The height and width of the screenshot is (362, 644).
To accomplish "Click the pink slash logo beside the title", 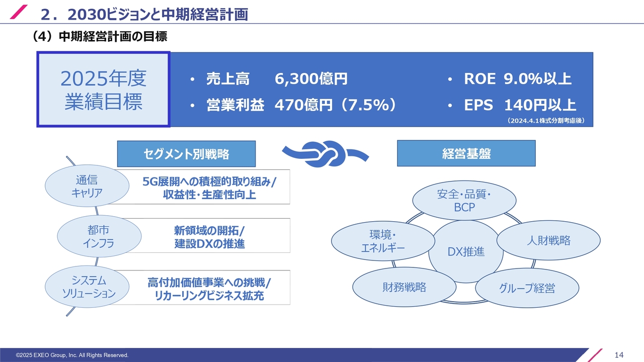I will pos(20,13).
